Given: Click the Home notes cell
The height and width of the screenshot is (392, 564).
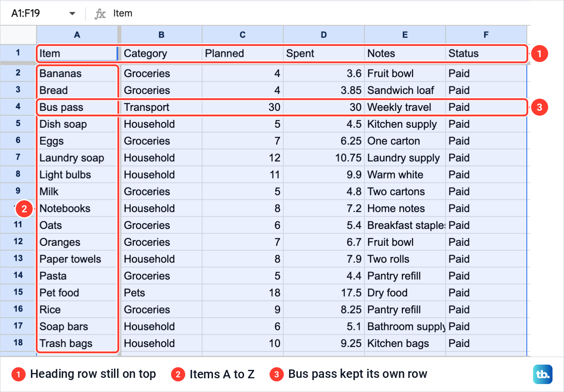Looking at the screenshot, I should click(x=405, y=208).
